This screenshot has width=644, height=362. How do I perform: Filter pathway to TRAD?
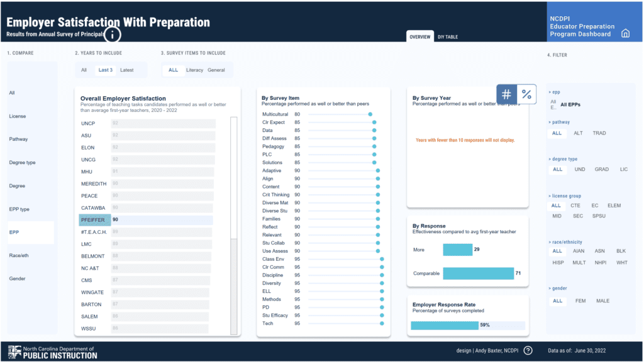[599, 133]
